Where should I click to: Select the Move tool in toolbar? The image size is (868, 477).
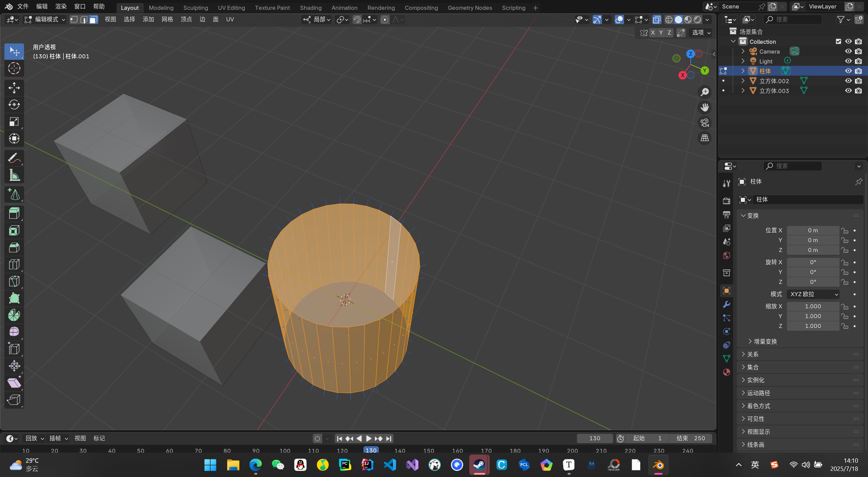14,88
